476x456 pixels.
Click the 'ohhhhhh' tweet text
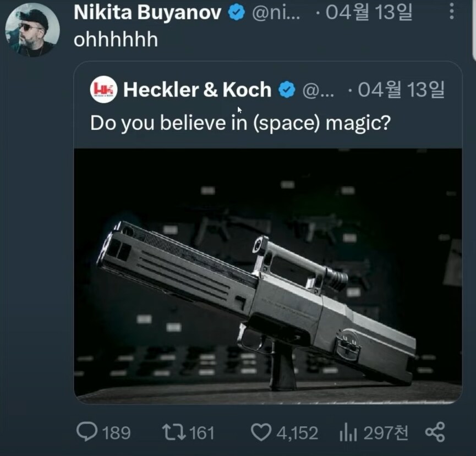[x=116, y=40]
